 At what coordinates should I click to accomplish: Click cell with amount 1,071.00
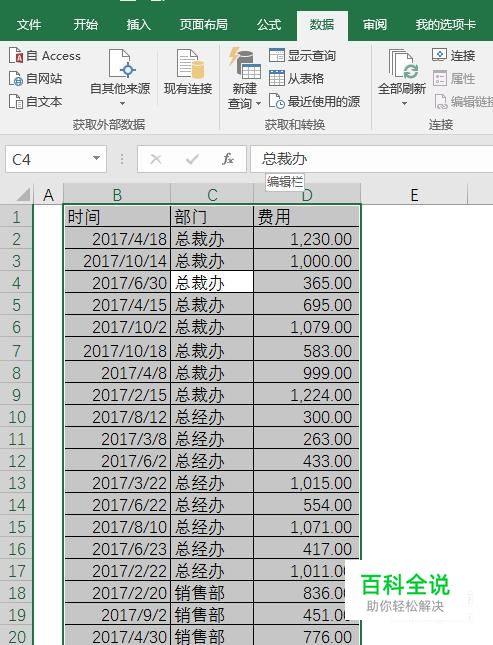[x=307, y=527]
